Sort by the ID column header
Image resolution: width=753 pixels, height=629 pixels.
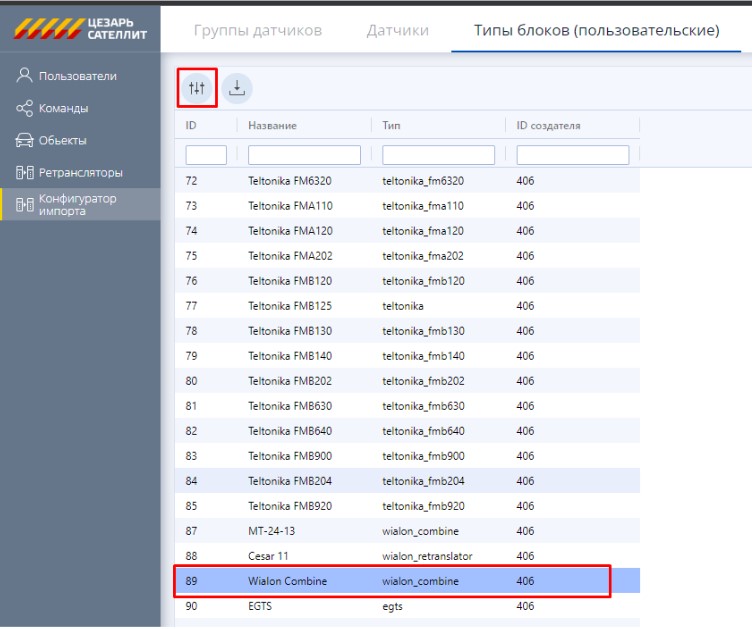click(191, 126)
